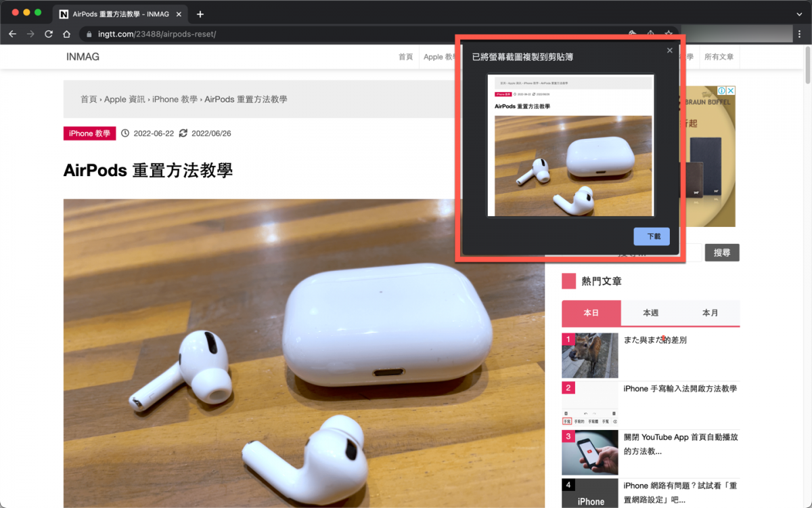The height and width of the screenshot is (508, 812).
Task: Select the 本日 popular articles tab
Action: tap(591, 313)
